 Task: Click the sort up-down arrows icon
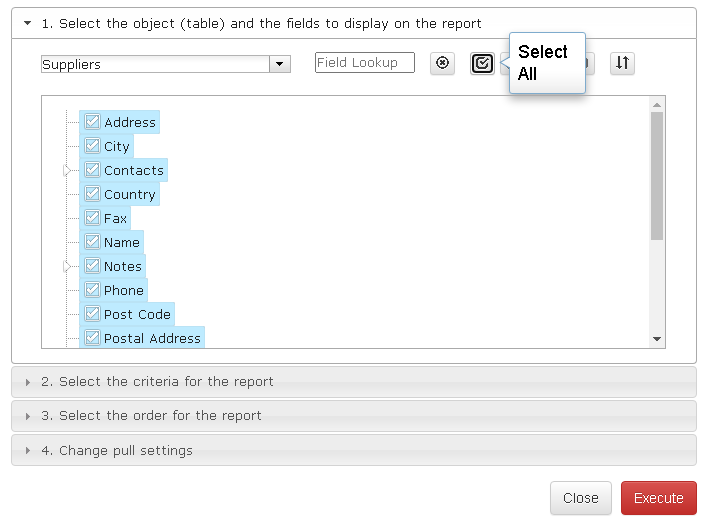622,63
